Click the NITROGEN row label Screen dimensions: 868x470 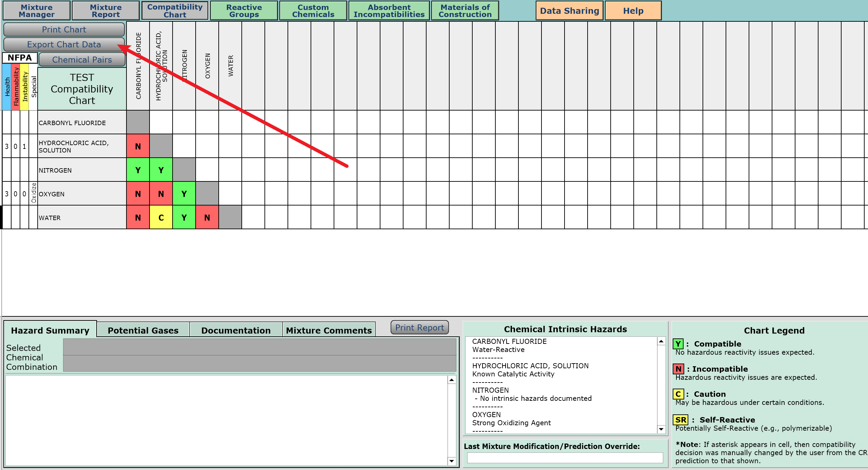tap(82, 170)
